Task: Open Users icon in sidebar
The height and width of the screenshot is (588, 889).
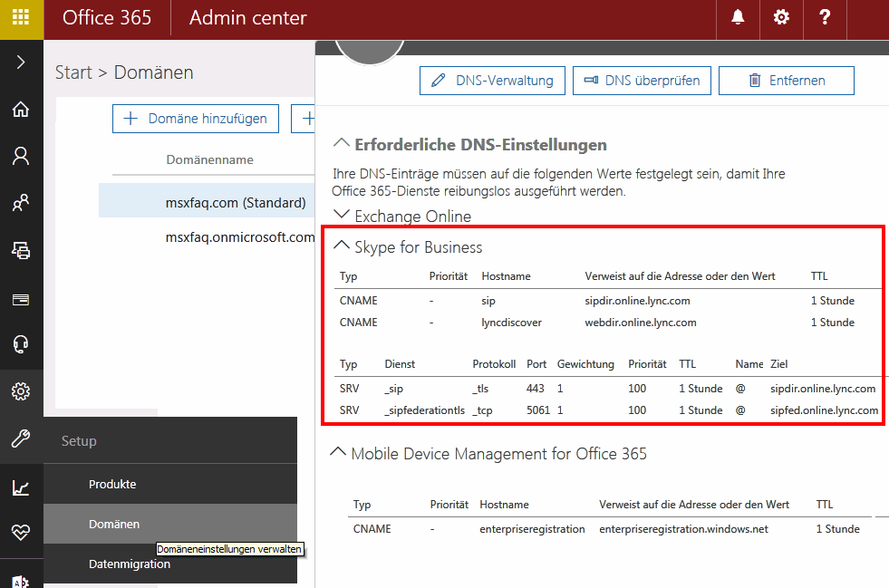Action: point(21,156)
